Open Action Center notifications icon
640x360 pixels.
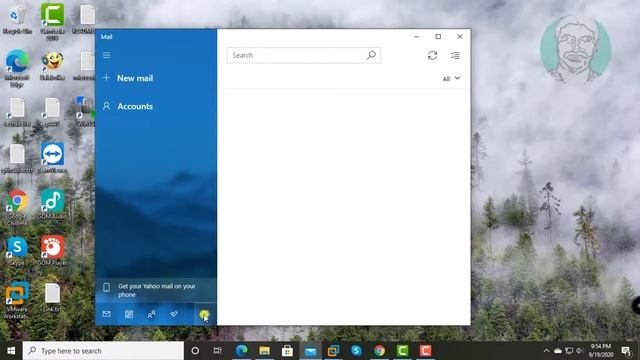626,351
